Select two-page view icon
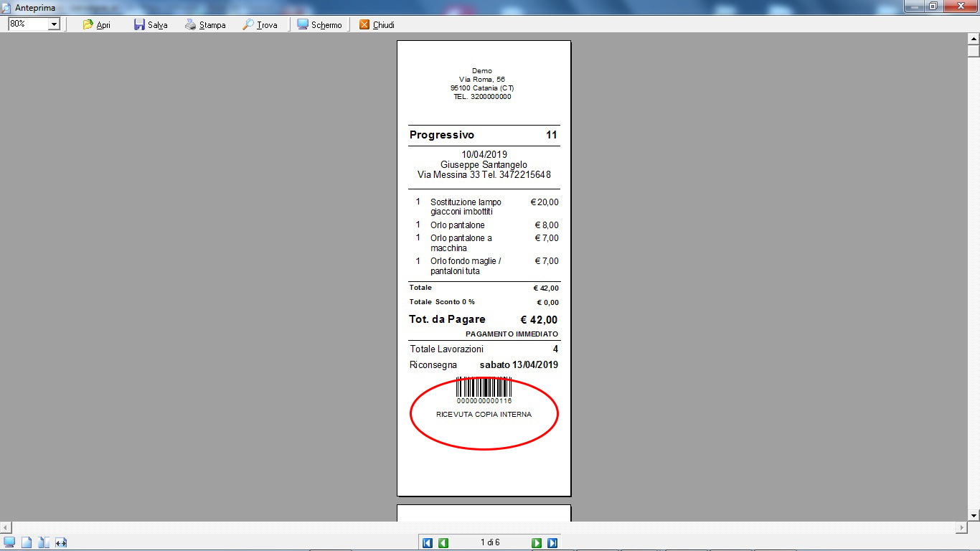 (x=44, y=542)
